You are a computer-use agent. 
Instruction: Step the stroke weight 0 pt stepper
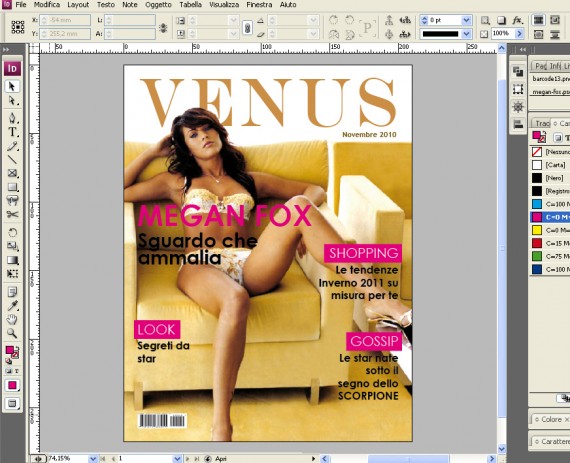pyautogui.click(x=424, y=20)
